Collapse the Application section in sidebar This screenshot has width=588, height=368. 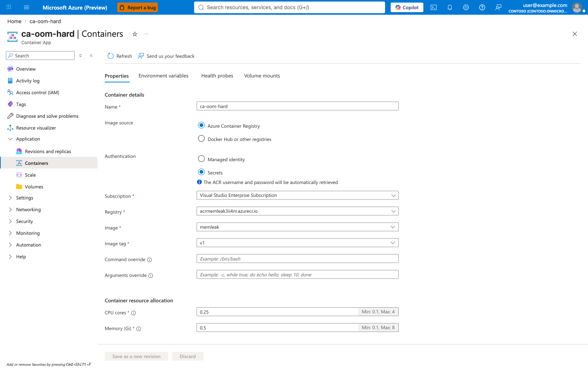10,139
